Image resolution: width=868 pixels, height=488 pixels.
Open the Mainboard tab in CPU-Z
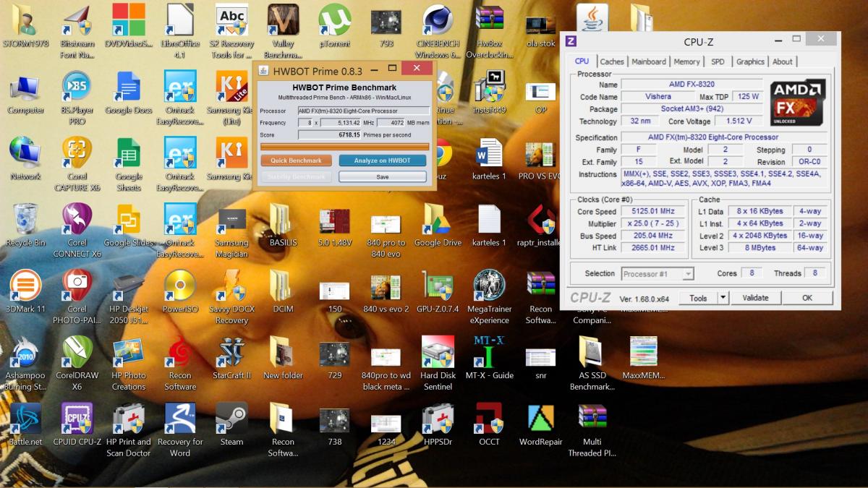650,62
